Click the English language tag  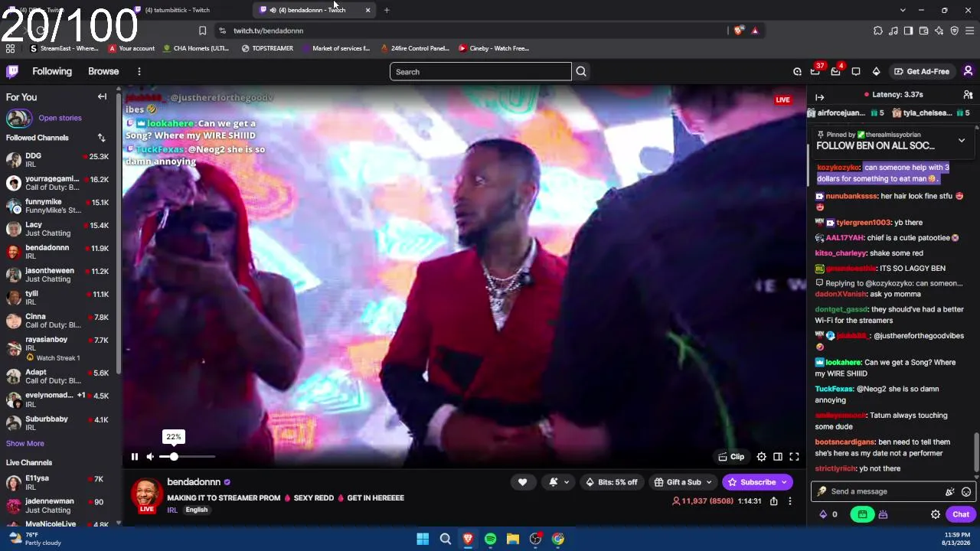[x=197, y=510]
